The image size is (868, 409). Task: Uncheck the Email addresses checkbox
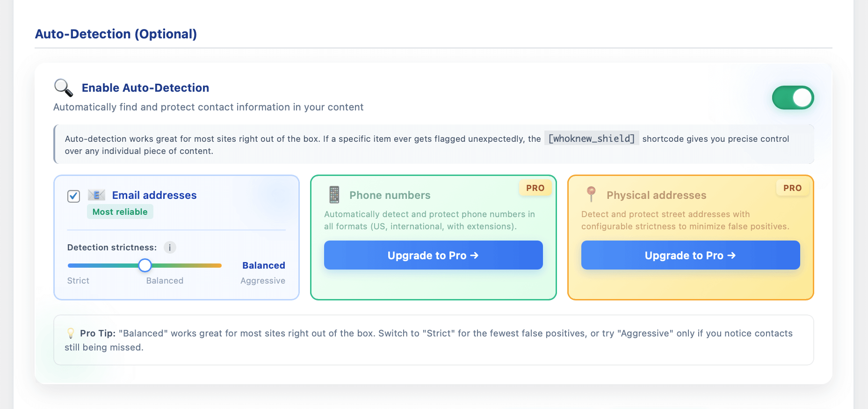tap(74, 196)
